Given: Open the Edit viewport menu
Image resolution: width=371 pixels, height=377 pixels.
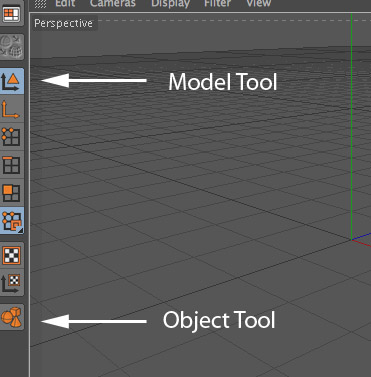Looking at the screenshot, I should tap(65, 3).
